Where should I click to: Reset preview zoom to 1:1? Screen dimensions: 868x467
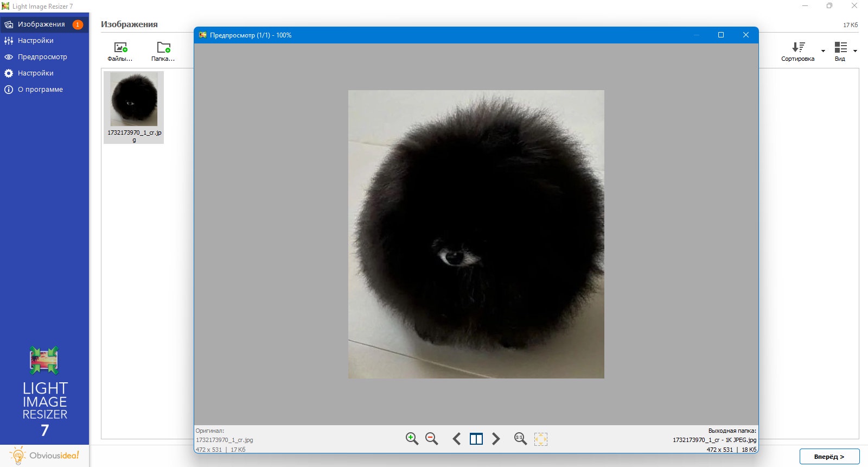520,439
